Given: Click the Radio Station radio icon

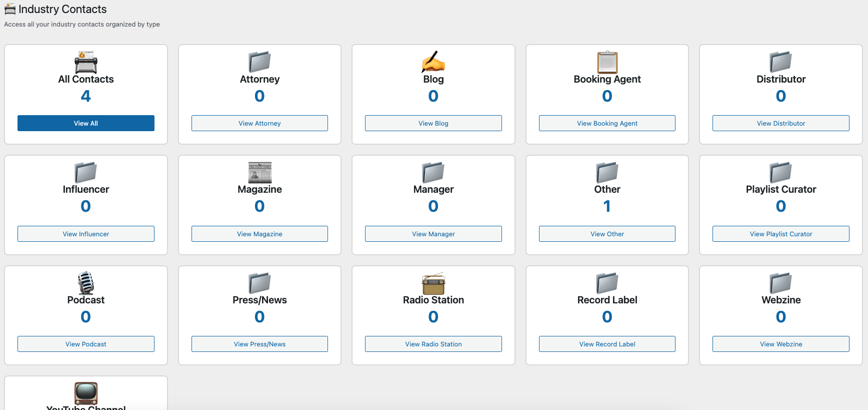Looking at the screenshot, I should [433, 283].
